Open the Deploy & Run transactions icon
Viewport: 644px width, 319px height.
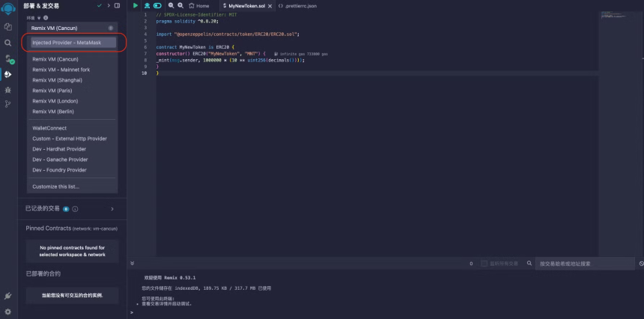click(x=7, y=74)
